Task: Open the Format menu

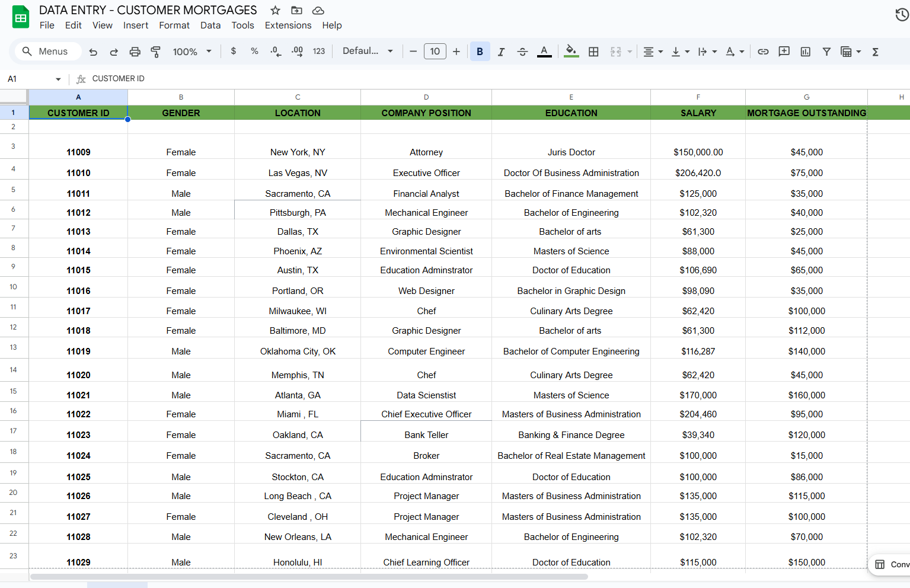Action: pyautogui.click(x=174, y=25)
